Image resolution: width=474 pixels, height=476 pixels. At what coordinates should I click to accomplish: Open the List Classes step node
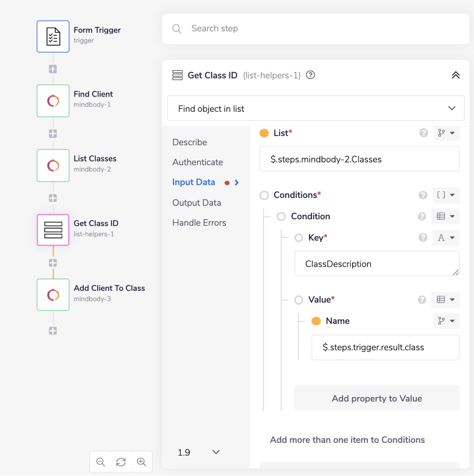[x=53, y=165]
